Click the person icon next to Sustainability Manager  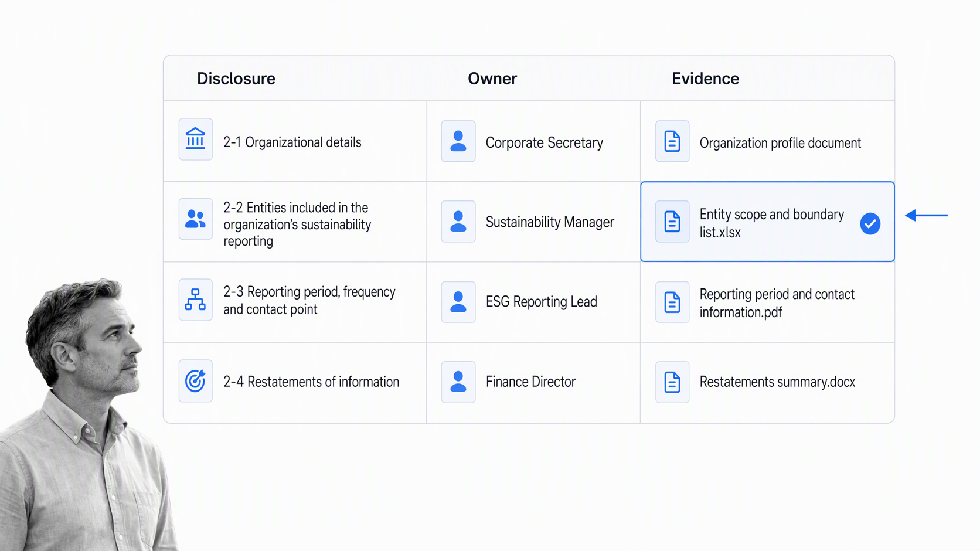tap(458, 222)
